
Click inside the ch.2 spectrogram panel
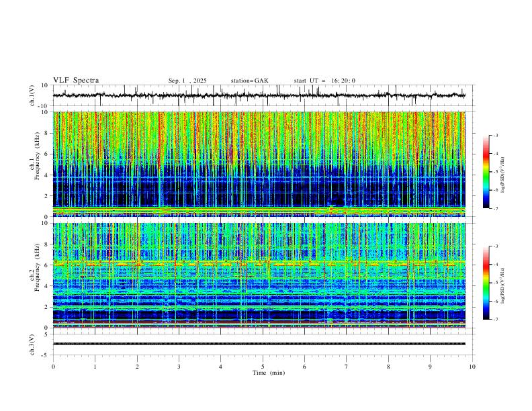tap(259, 275)
